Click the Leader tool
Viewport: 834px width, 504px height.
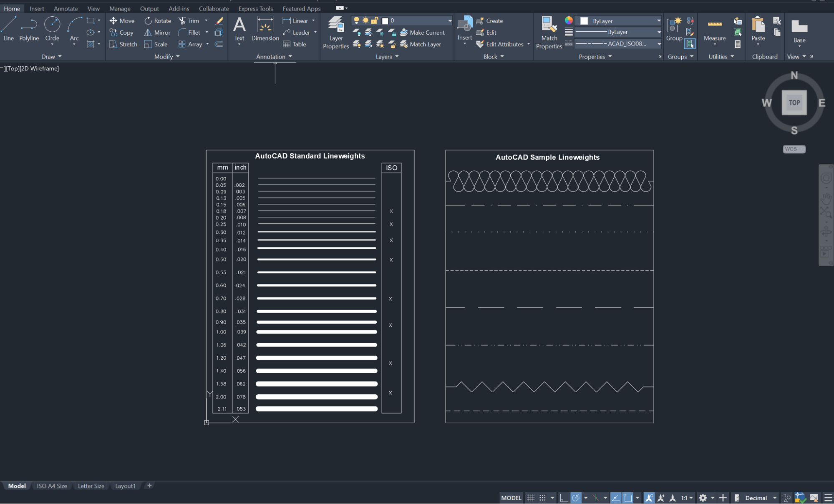[x=296, y=33]
